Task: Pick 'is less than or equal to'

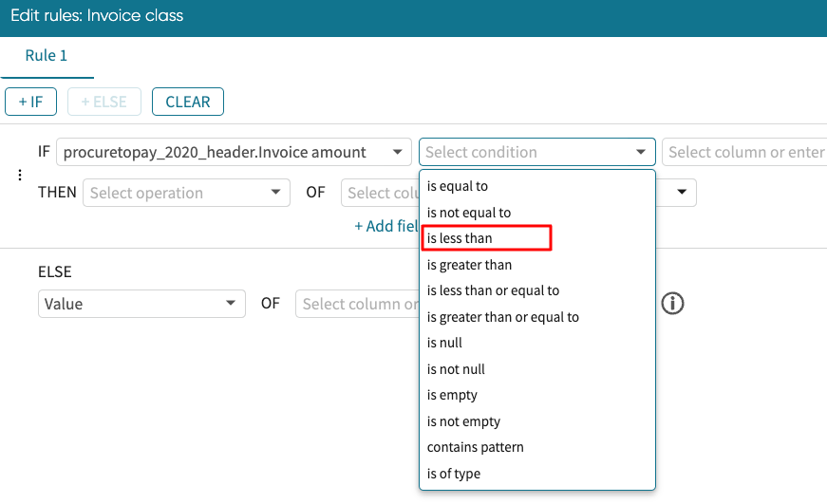Action: tap(493, 290)
